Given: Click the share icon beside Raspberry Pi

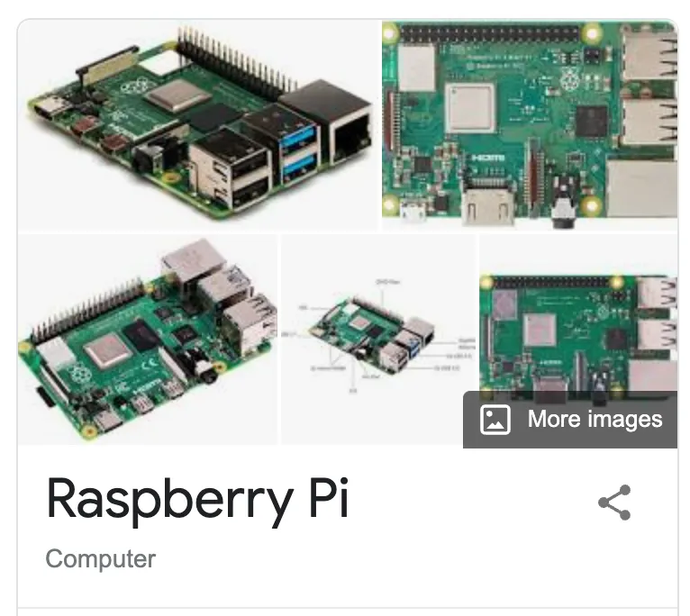Looking at the screenshot, I should [614, 503].
